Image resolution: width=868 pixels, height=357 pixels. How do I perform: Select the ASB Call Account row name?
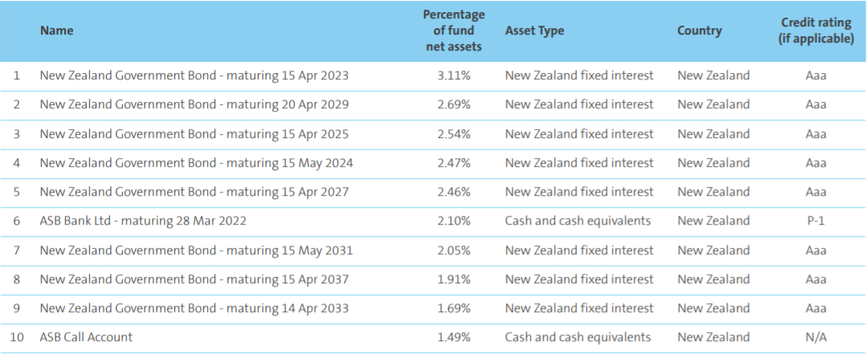tap(86, 337)
